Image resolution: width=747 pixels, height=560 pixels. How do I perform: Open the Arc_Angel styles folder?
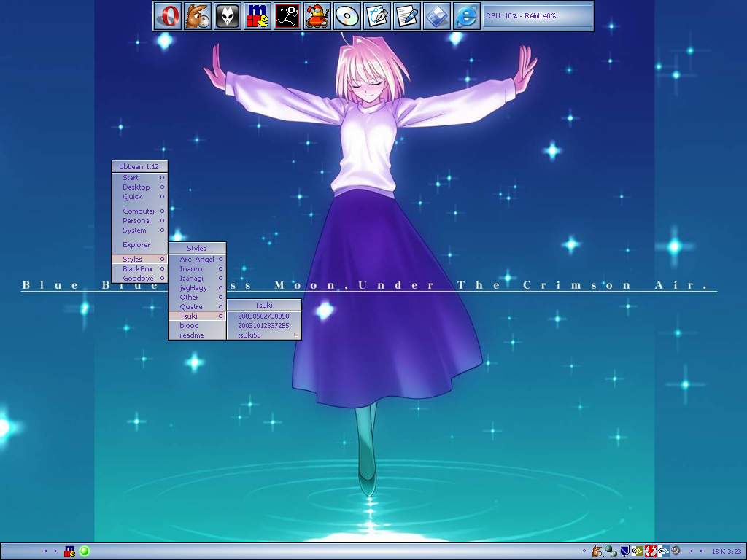197,259
